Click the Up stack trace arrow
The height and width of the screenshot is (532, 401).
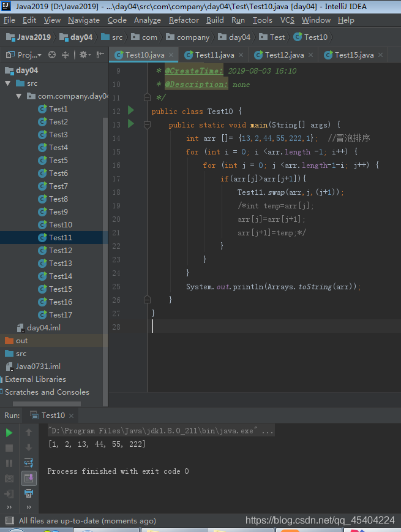point(29,432)
